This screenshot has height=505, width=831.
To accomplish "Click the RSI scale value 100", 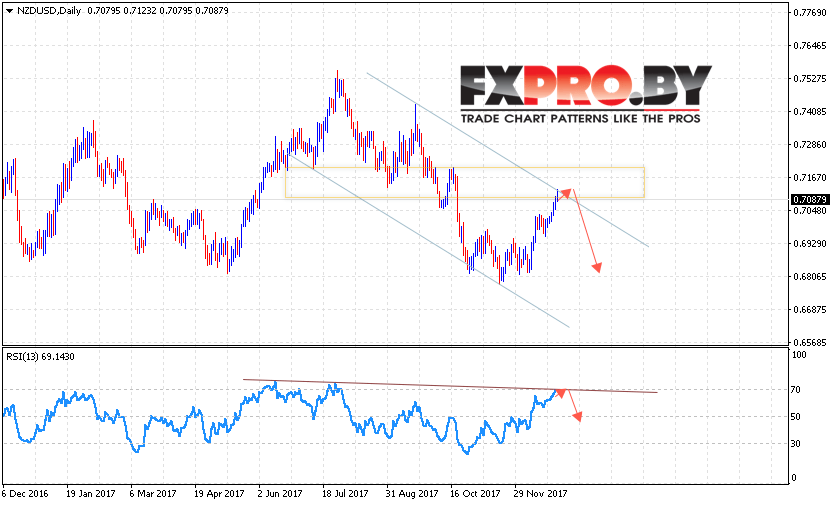I will coord(799,355).
